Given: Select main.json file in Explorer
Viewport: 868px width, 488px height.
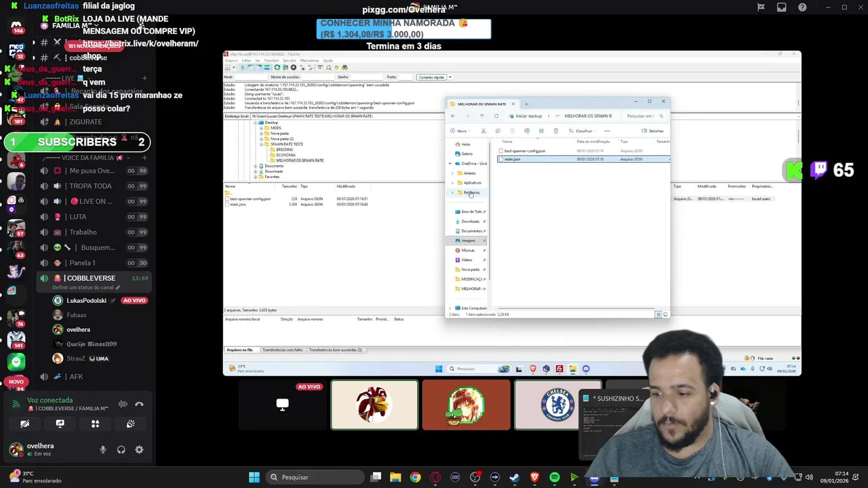Looking at the screenshot, I should 583,159.
